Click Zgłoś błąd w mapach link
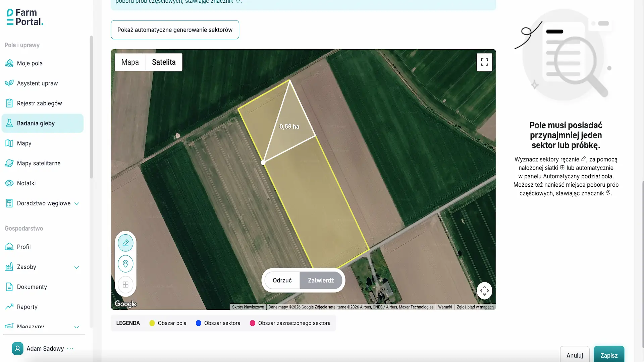This screenshot has width=644, height=362. (x=475, y=307)
